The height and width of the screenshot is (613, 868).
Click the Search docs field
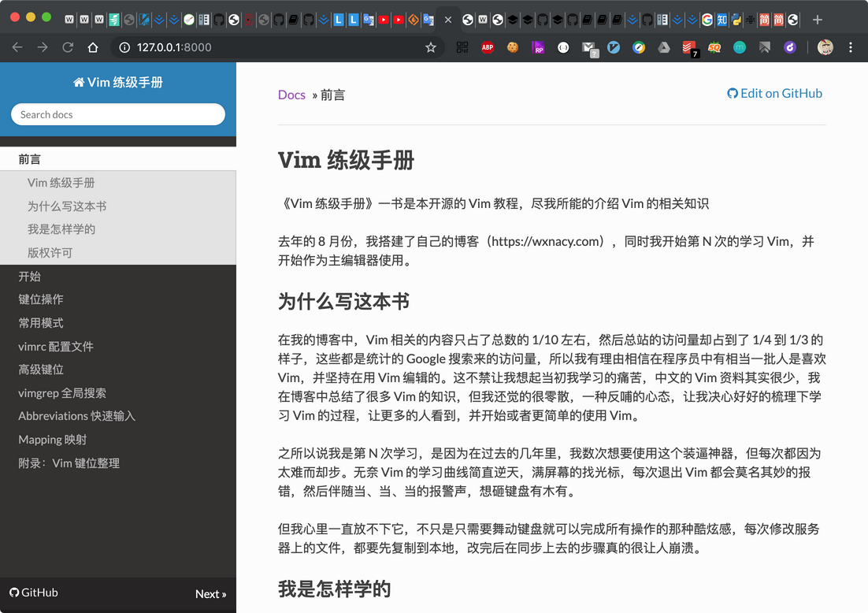pyautogui.click(x=118, y=114)
